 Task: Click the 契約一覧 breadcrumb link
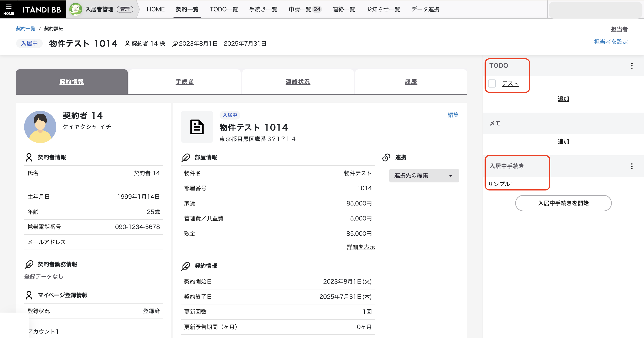(x=26, y=29)
